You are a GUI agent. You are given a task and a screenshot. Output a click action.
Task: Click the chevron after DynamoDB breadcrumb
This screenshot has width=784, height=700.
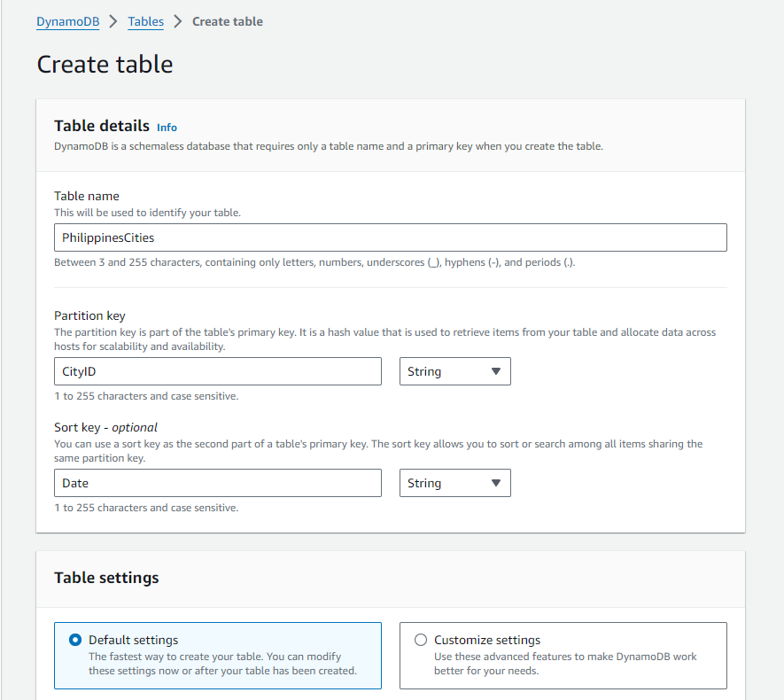pyautogui.click(x=113, y=21)
